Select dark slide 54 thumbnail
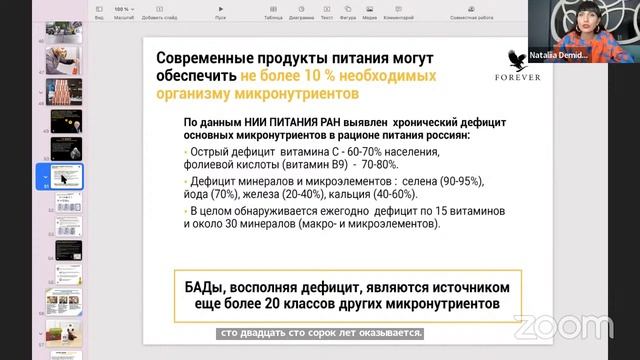640x360 pixels. 69,251
